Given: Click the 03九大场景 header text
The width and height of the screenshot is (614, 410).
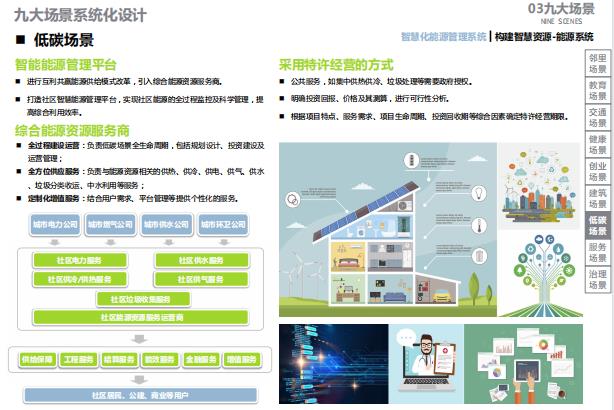Looking at the screenshot, I should click(x=561, y=9).
